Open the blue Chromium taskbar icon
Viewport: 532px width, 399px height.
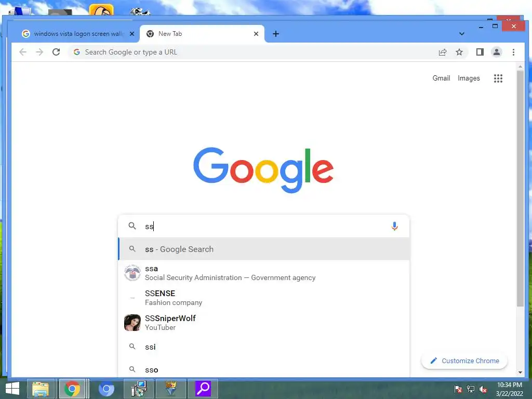106,389
